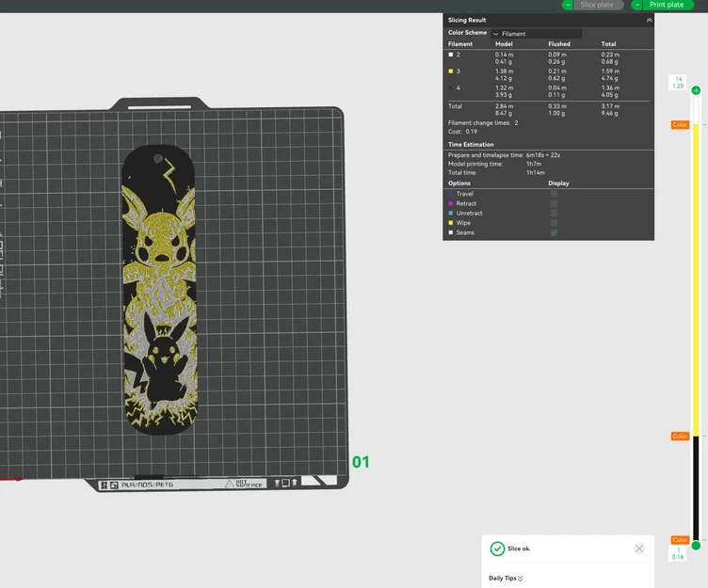Screen dimensions: 708x588
Task: Click the Filament change times: 2 line
Action: [483, 123]
